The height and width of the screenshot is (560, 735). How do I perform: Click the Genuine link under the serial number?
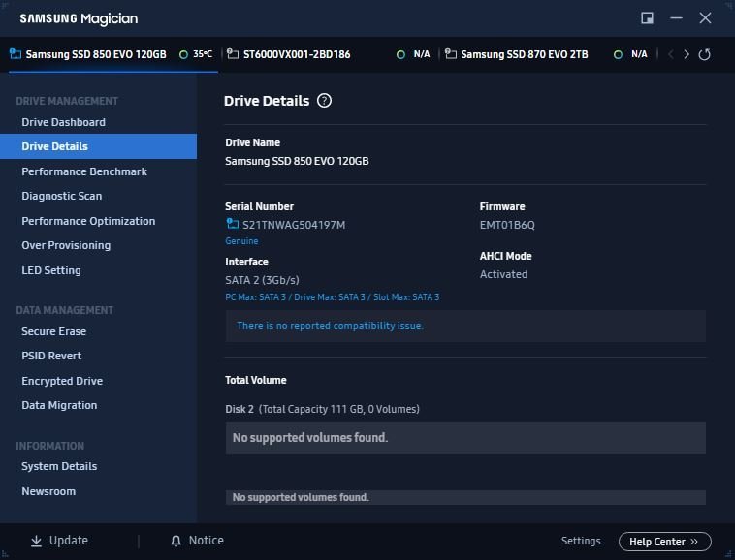[241, 241]
